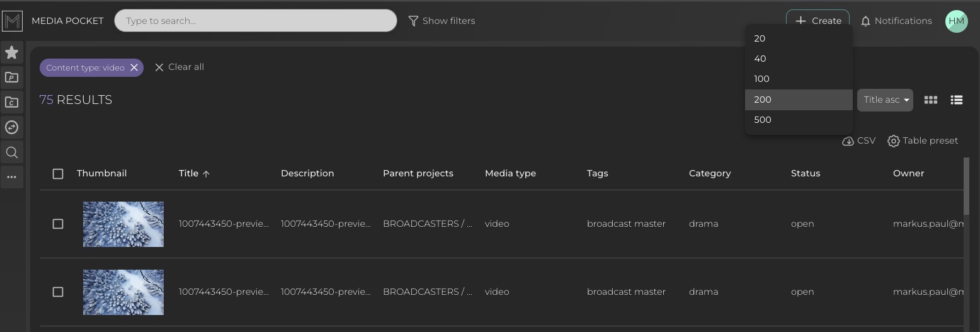Open the HM user avatar menu

coord(956,21)
